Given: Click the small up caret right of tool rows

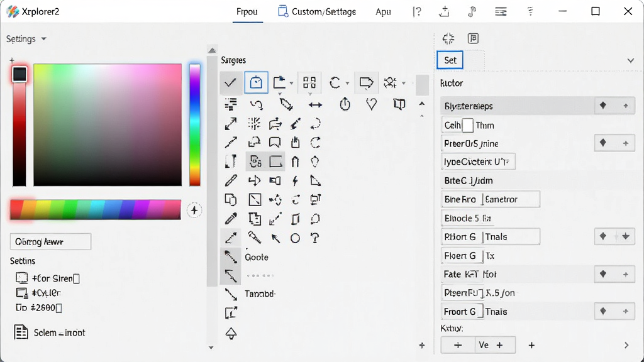Looking at the screenshot, I should pyautogui.click(x=422, y=104).
